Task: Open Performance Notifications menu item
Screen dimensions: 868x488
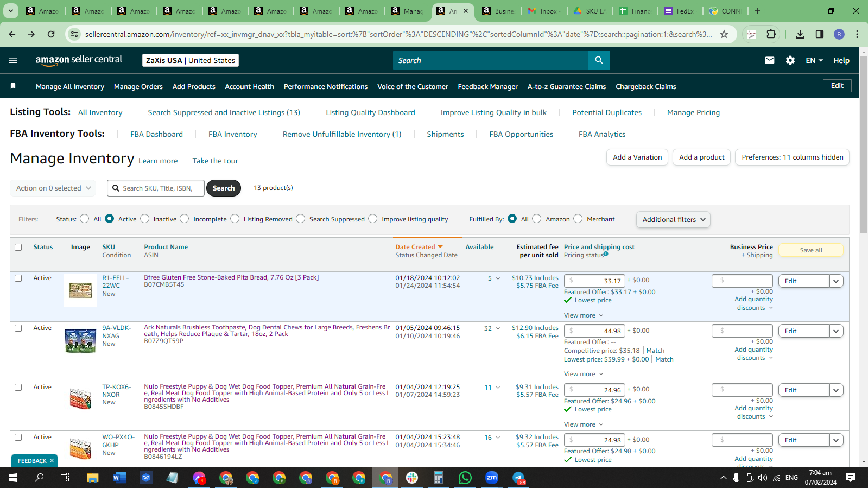Action: click(x=326, y=86)
